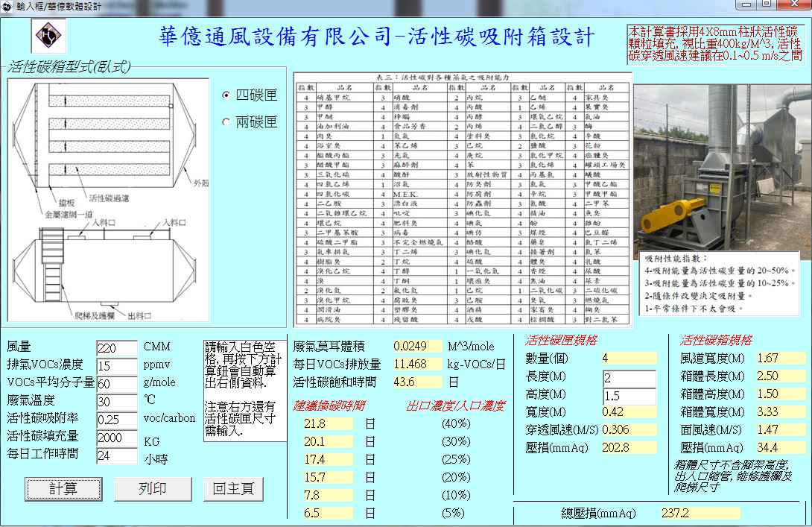
Task: Click the 7.8 日 value for 10%
Action: [x=329, y=496]
